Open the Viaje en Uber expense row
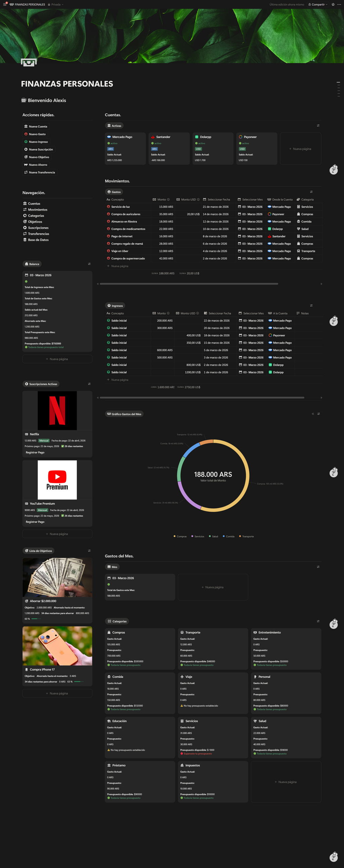 pos(214,251)
